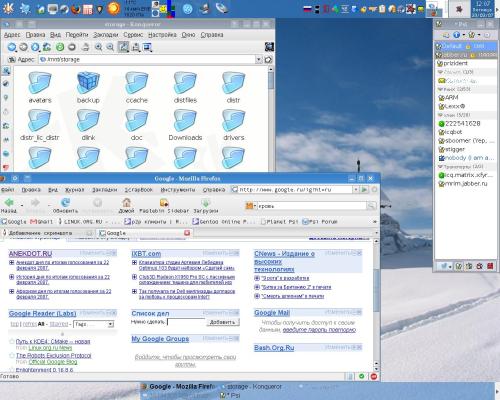Click the red icon in Psi bottom bar
The image size is (500, 400).
click(490, 266)
